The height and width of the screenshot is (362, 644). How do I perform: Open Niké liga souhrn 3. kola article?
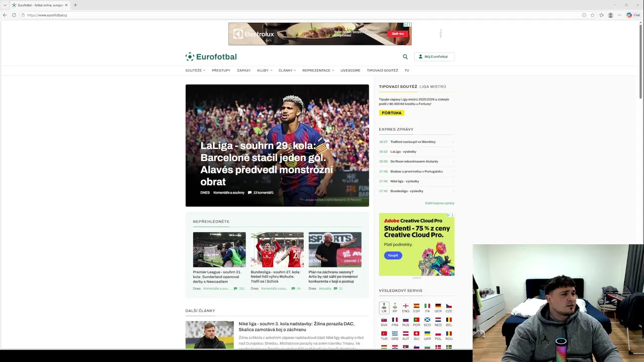pos(296,327)
